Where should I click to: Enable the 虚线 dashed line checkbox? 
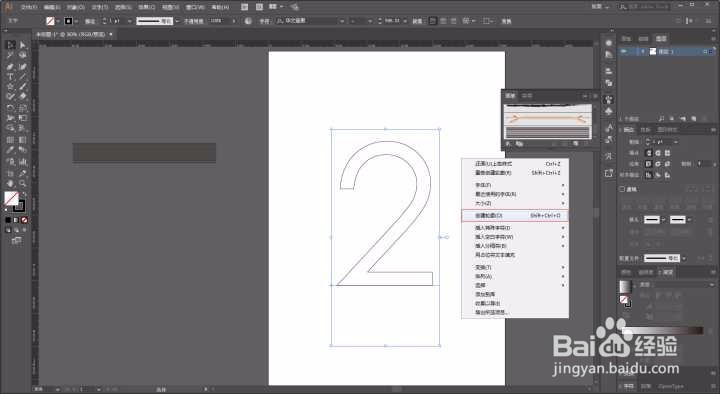(622, 189)
